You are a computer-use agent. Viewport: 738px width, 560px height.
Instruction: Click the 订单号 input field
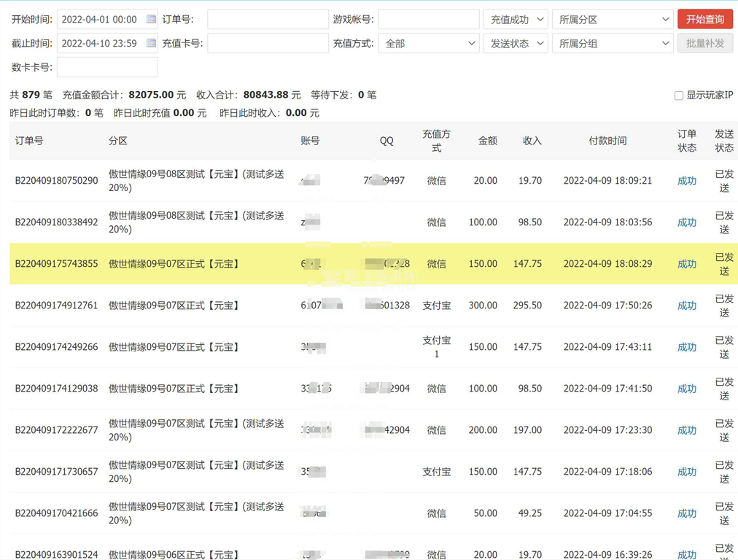point(268,20)
